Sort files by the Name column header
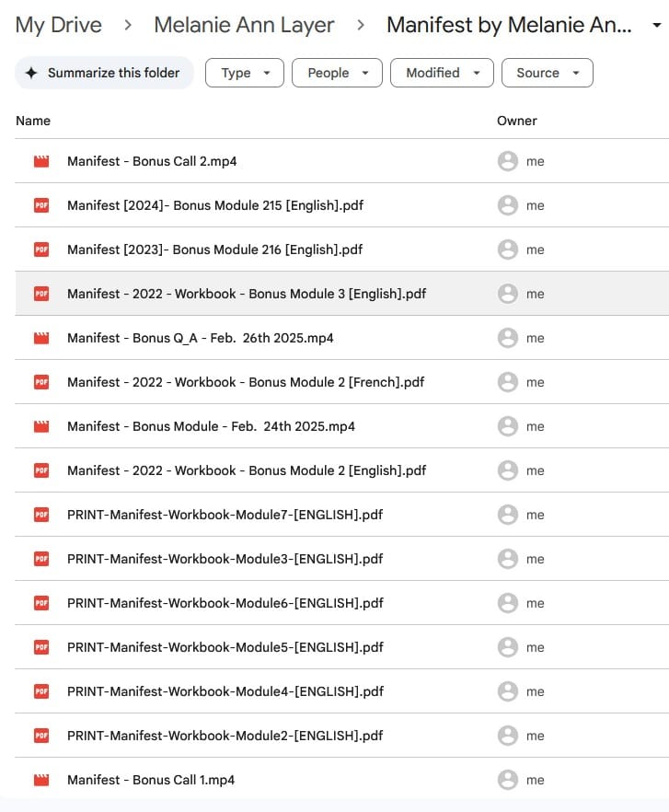The image size is (669, 812). (33, 121)
